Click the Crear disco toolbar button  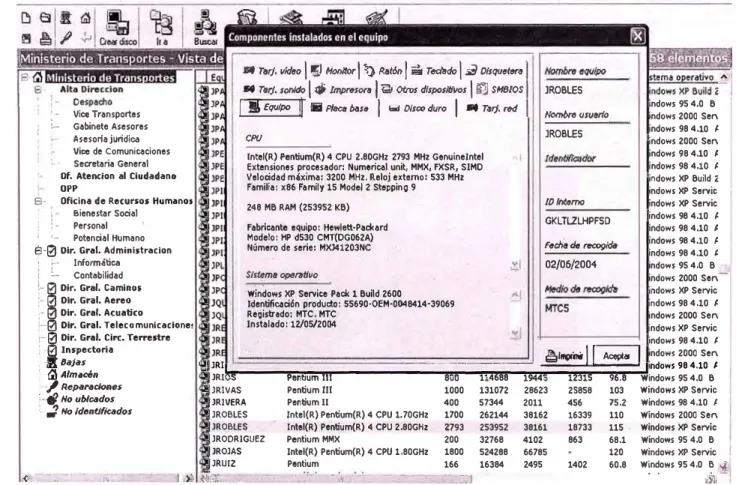[118, 28]
